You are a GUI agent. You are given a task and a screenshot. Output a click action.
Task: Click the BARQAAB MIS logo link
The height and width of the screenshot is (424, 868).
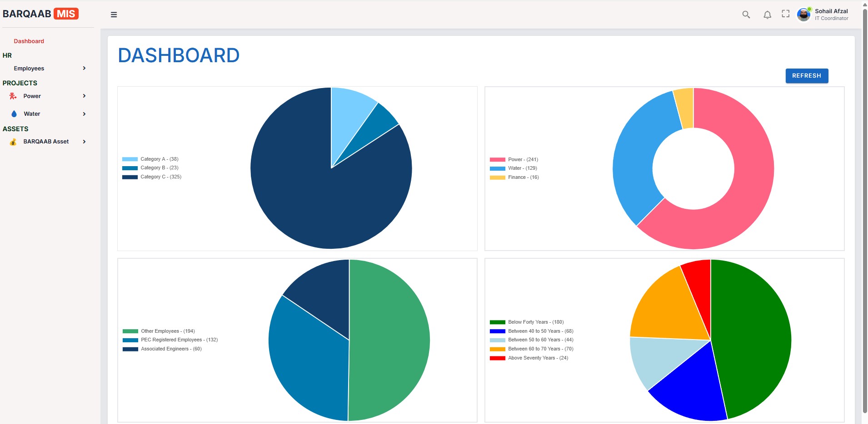tap(40, 14)
